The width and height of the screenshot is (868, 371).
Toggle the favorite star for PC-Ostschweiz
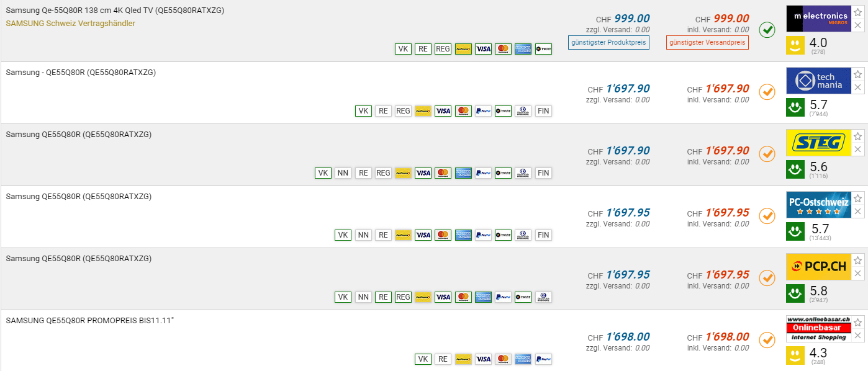point(857,199)
